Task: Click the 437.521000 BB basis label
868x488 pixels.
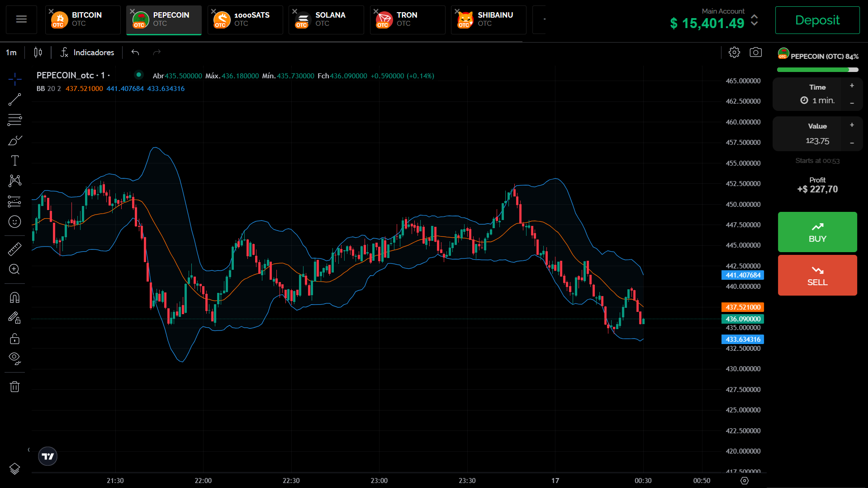Action: coord(743,307)
